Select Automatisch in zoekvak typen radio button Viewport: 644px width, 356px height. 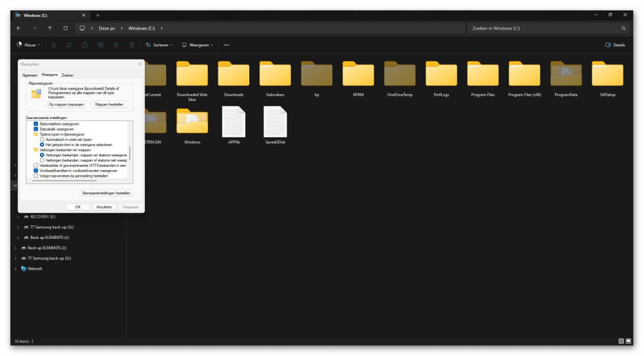[42, 140]
